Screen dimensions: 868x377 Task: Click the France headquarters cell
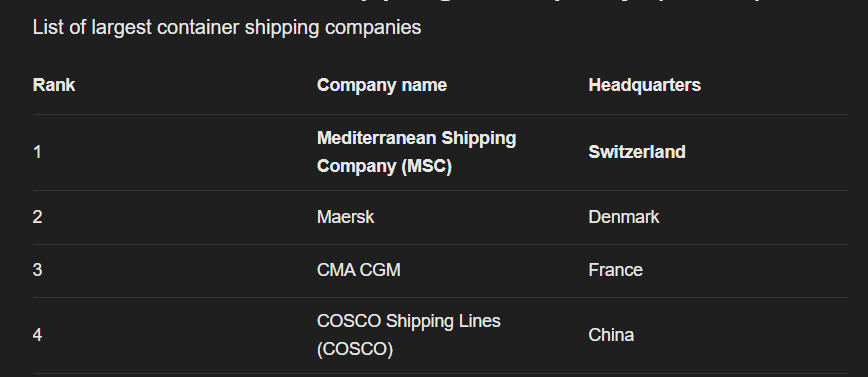(x=615, y=270)
